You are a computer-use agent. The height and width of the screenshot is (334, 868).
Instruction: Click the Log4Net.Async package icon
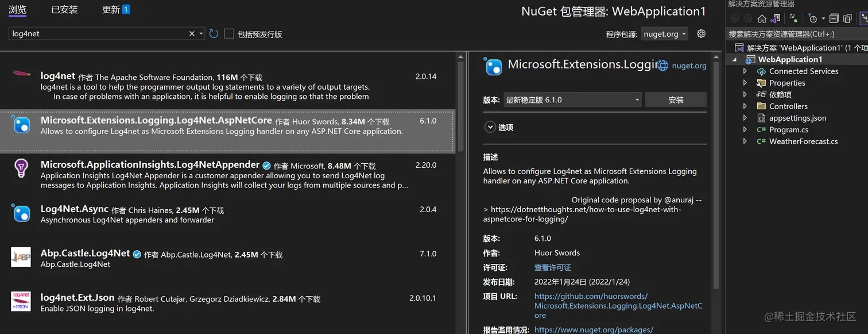(21, 213)
